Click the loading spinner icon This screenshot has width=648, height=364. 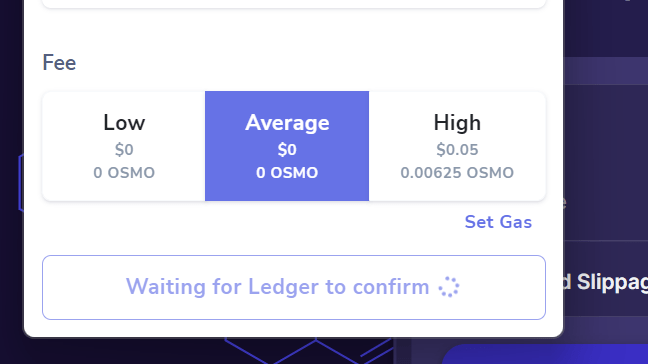coord(449,287)
